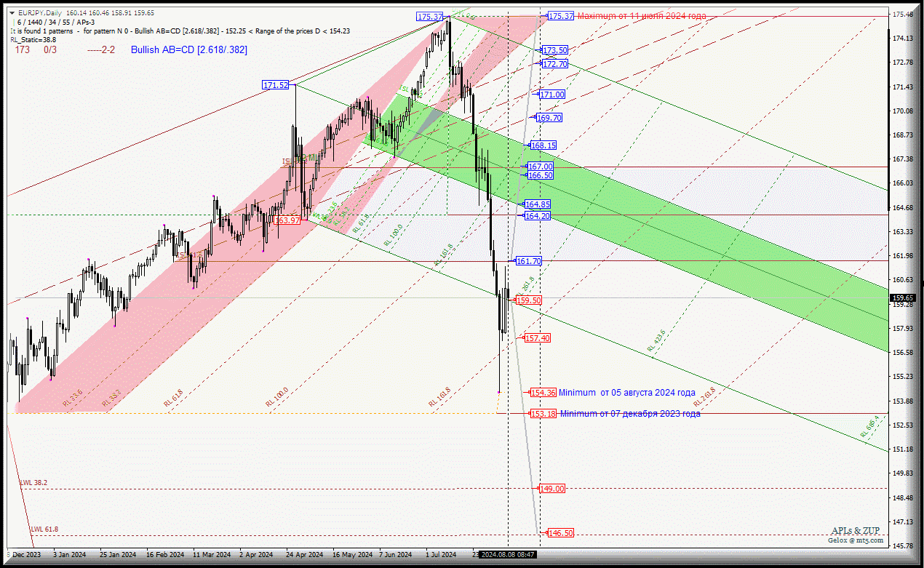Select the 146.50 lowest target label
The image size is (924, 568).
click(561, 533)
